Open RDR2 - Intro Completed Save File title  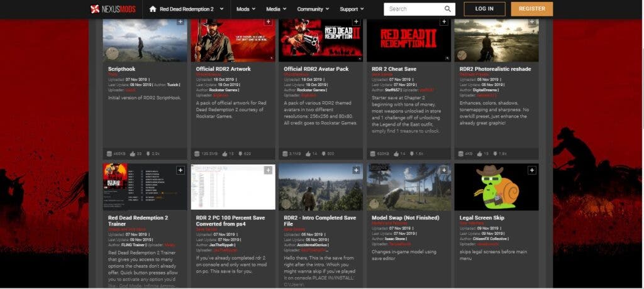[x=320, y=221]
